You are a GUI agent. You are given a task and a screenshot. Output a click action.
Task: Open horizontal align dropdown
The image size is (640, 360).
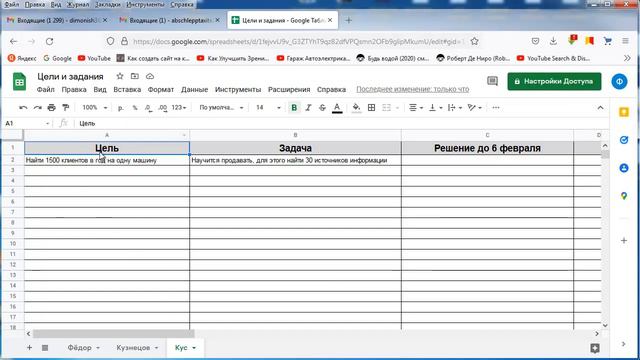(x=416, y=108)
